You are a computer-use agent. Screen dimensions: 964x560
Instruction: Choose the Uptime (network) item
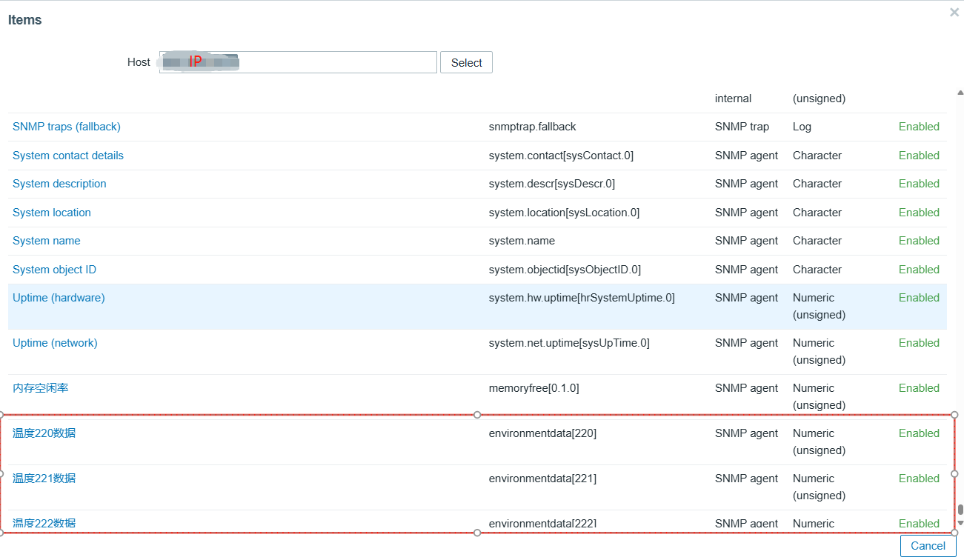click(55, 343)
